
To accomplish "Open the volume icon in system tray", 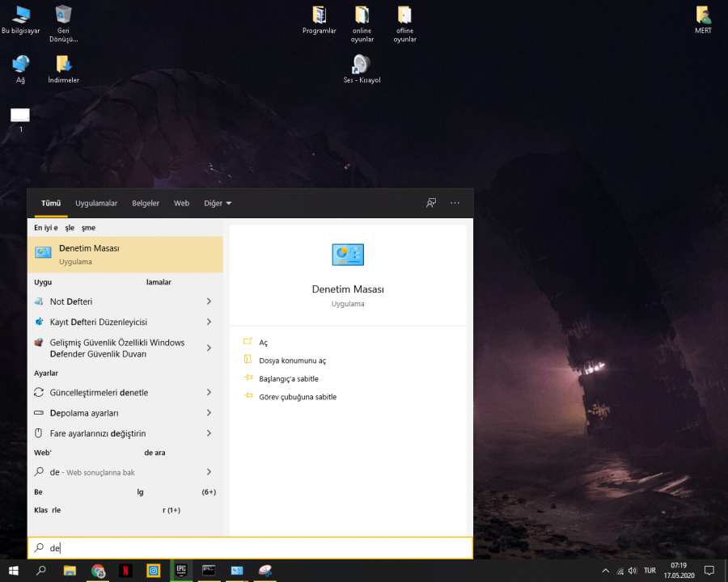I will click(633, 571).
